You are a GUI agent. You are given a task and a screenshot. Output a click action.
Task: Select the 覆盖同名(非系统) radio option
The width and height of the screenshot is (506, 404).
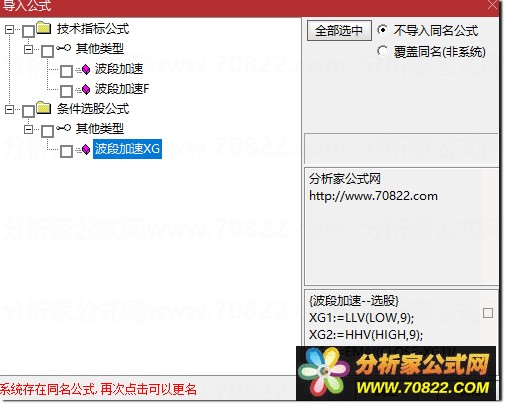(x=382, y=51)
